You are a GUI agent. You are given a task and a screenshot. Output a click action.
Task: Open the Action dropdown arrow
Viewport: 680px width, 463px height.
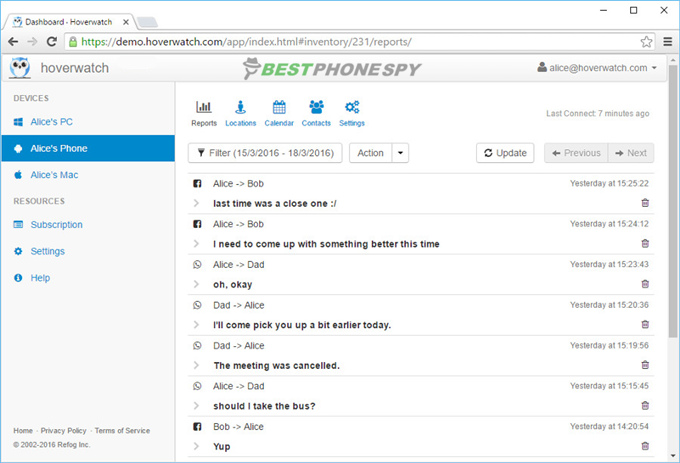coord(400,153)
